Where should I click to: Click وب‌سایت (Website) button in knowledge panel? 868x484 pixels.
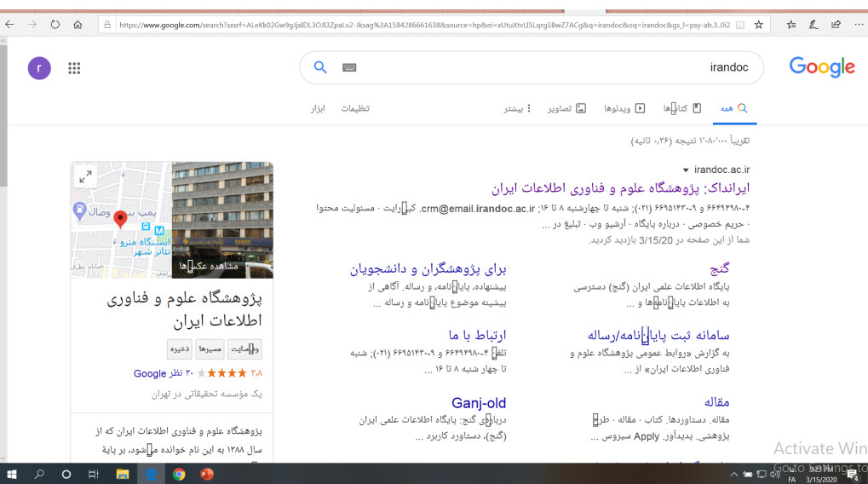coord(244,349)
